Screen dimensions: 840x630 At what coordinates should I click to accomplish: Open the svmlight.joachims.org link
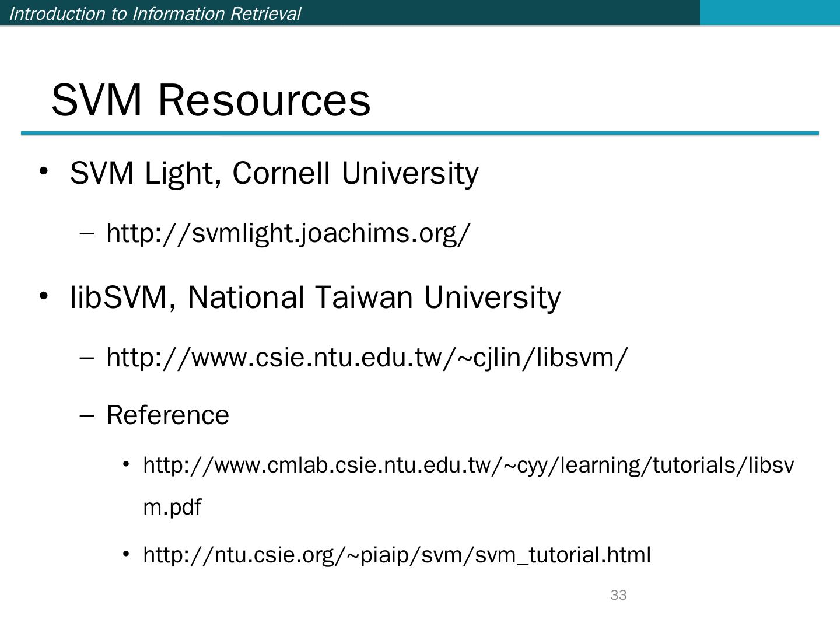click(x=288, y=233)
